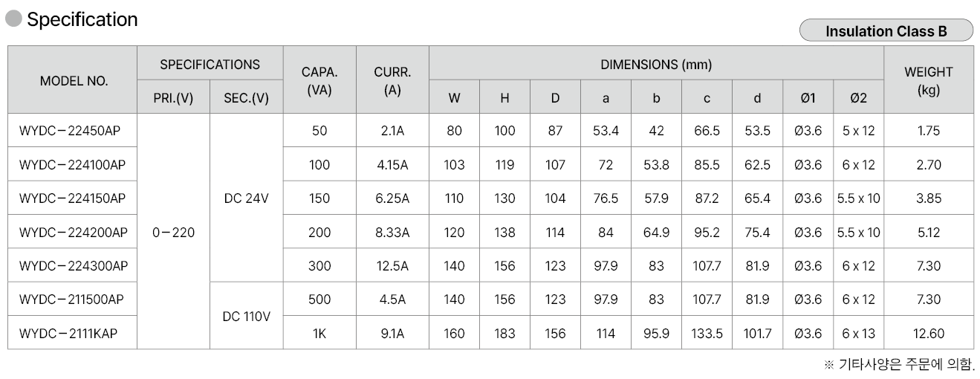This screenshot has width=980, height=379.
Task: Click the PRI.(V) sub-header
Action: [173, 98]
